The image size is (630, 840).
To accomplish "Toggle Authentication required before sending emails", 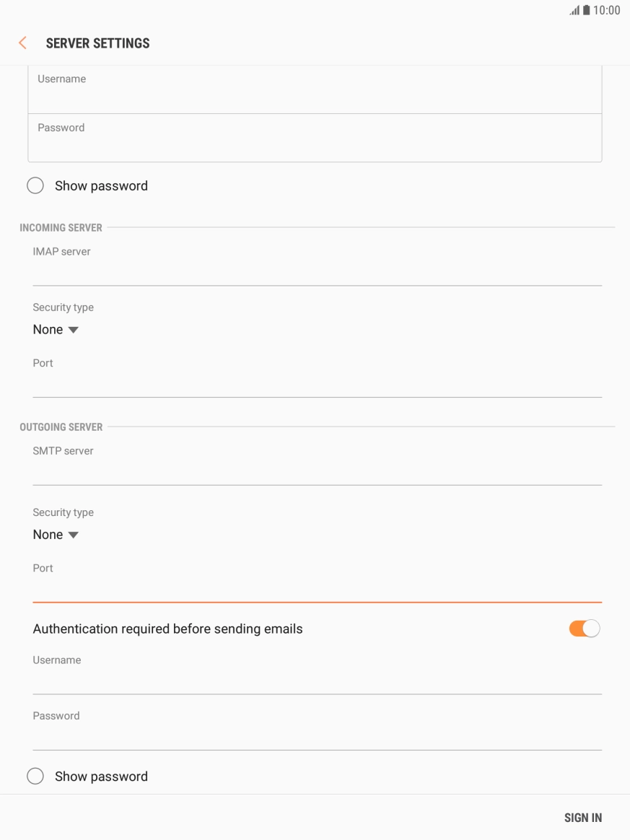I will [584, 629].
